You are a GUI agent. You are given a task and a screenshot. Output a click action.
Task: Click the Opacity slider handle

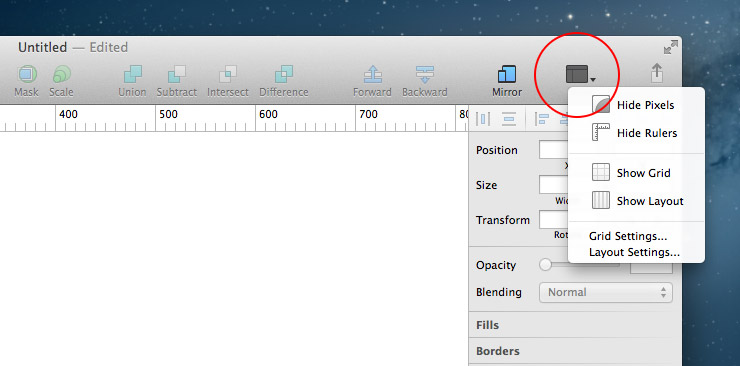coord(545,265)
